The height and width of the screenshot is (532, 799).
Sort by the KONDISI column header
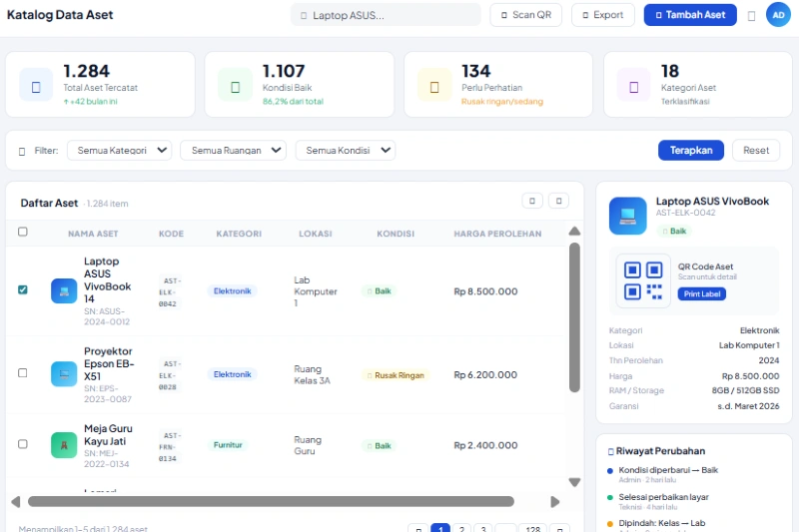tap(396, 234)
